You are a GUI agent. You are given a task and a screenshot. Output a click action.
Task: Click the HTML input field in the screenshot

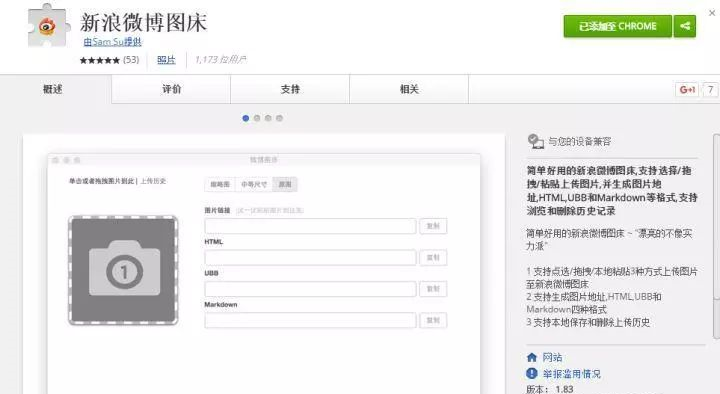(x=310, y=258)
